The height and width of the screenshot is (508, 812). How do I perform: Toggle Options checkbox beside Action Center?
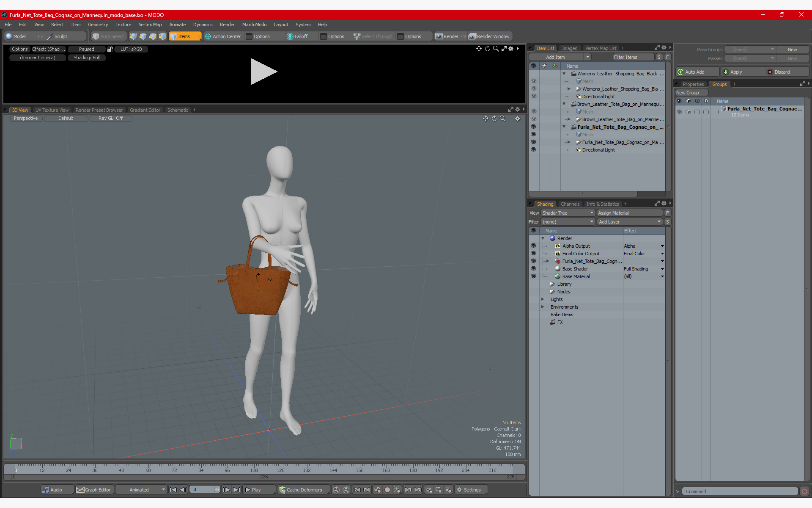pyautogui.click(x=250, y=36)
